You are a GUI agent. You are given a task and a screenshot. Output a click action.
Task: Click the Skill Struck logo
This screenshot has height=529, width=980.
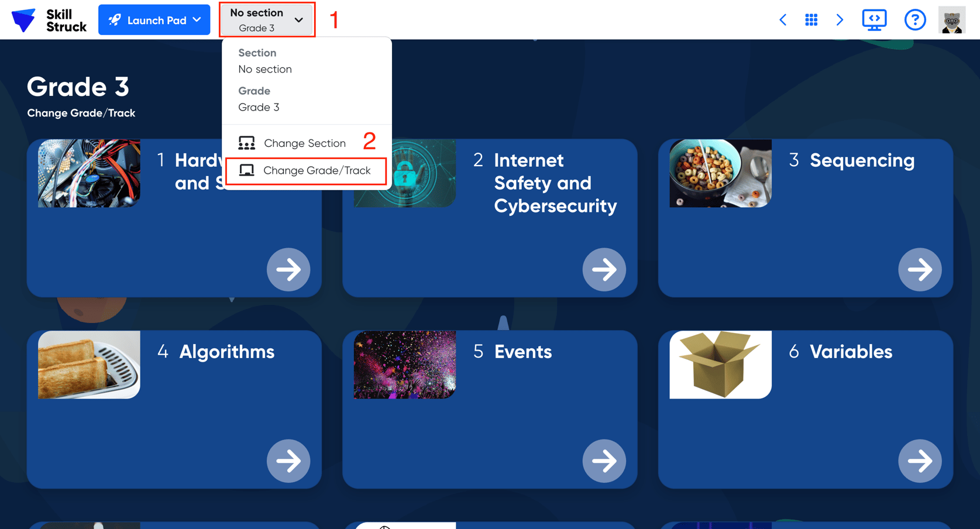[49, 20]
